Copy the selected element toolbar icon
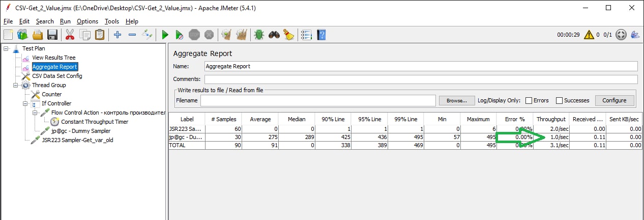 click(85, 35)
